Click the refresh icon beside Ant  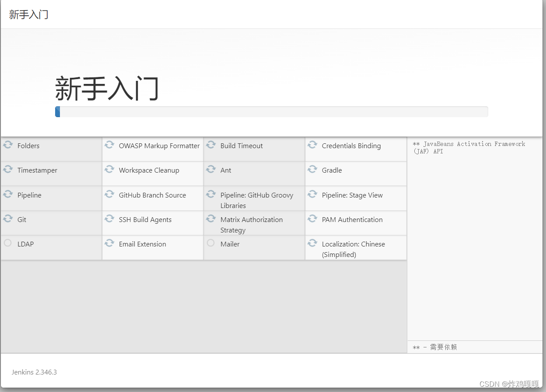211,169
